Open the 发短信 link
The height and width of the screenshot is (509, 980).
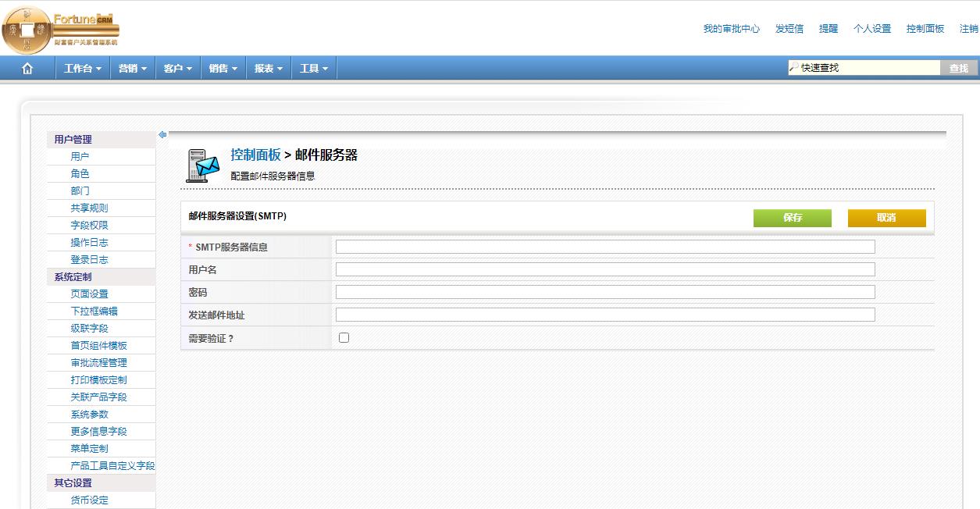[789, 29]
